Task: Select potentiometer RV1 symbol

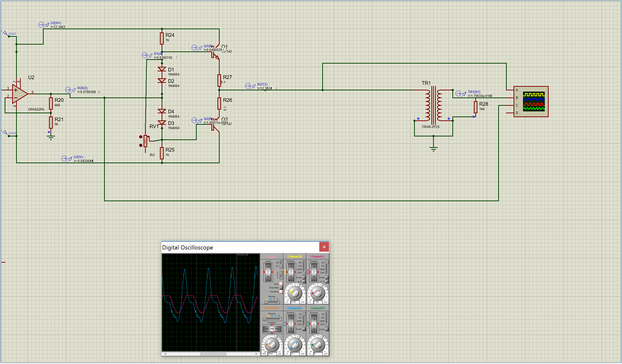Action: click(x=146, y=141)
